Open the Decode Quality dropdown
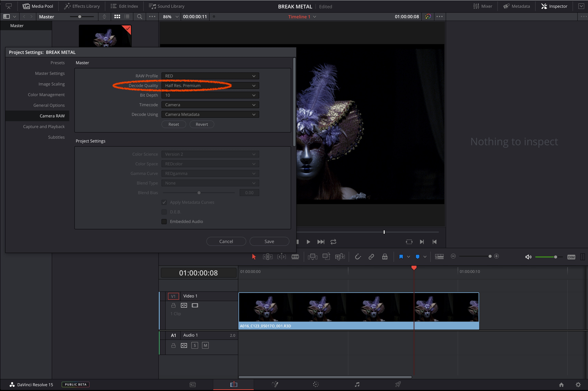Image resolution: width=588 pixels, height=391 pixels. [x=210, y=85]
